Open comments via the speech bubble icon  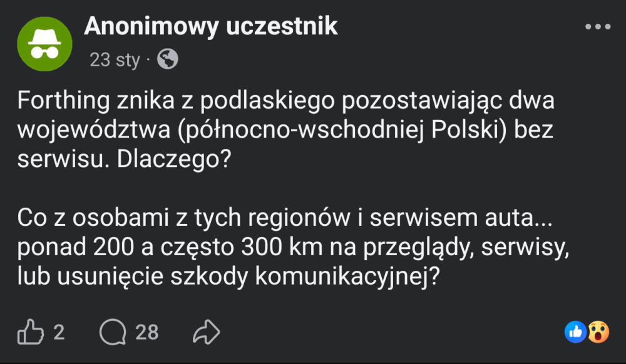pos(112,333)
